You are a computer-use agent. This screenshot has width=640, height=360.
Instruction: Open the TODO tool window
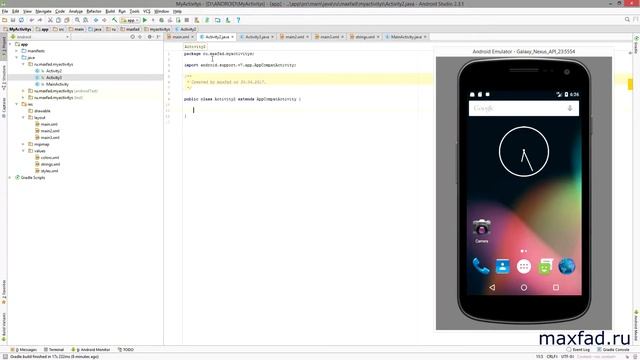pos(126,350)
